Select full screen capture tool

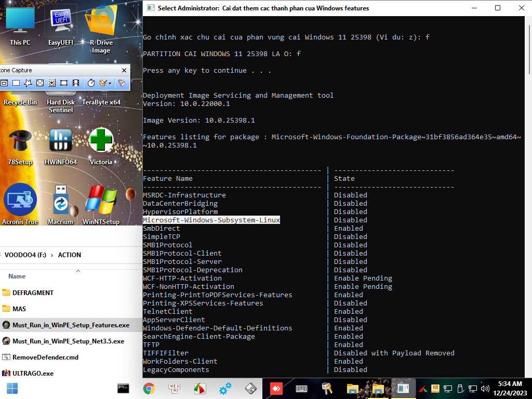[40, 83]
